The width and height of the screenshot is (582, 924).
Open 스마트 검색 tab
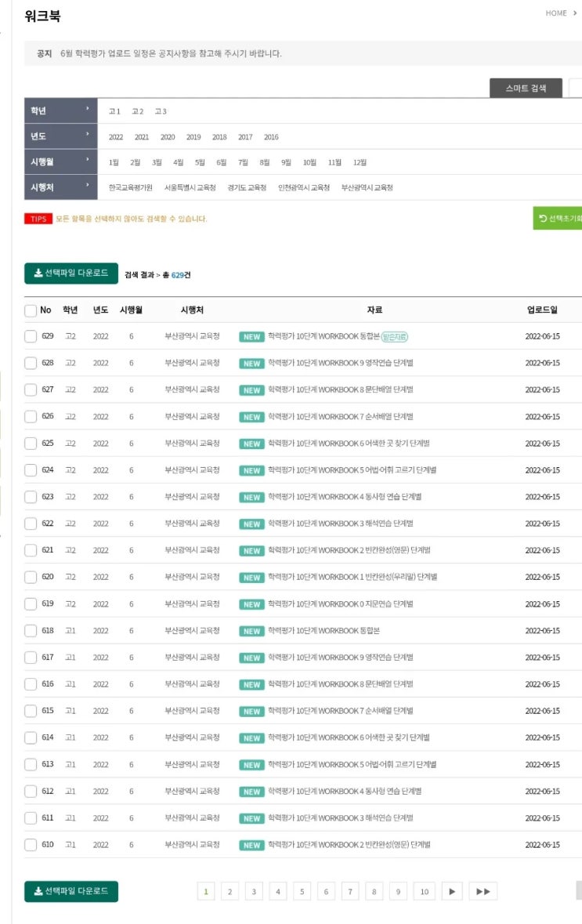tap(526, 89)
